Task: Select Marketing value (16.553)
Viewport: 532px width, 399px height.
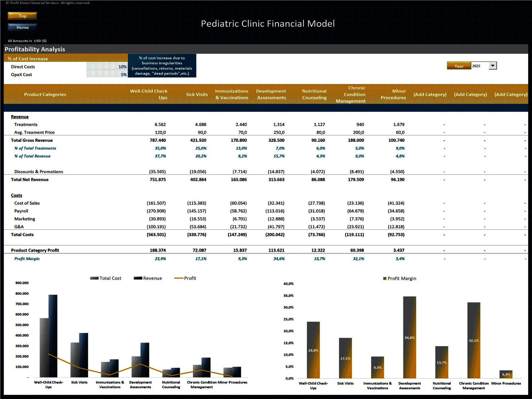Action: coord(198,219)
